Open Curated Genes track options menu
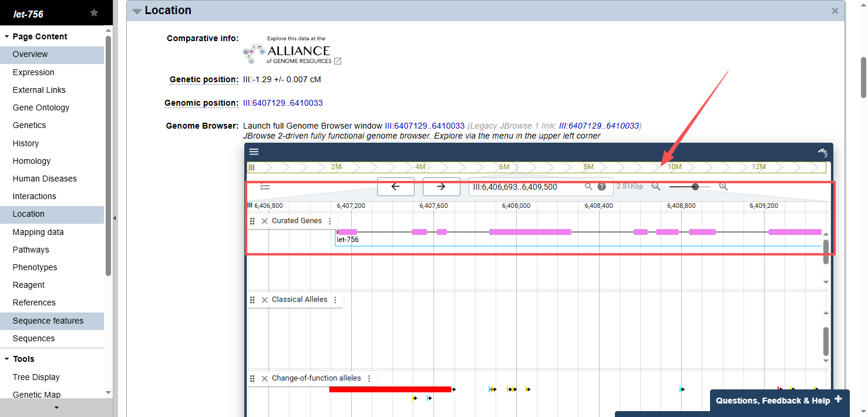The width and height of the screenshot is (868, 417). pyautogui.click(x=329, y=221)
